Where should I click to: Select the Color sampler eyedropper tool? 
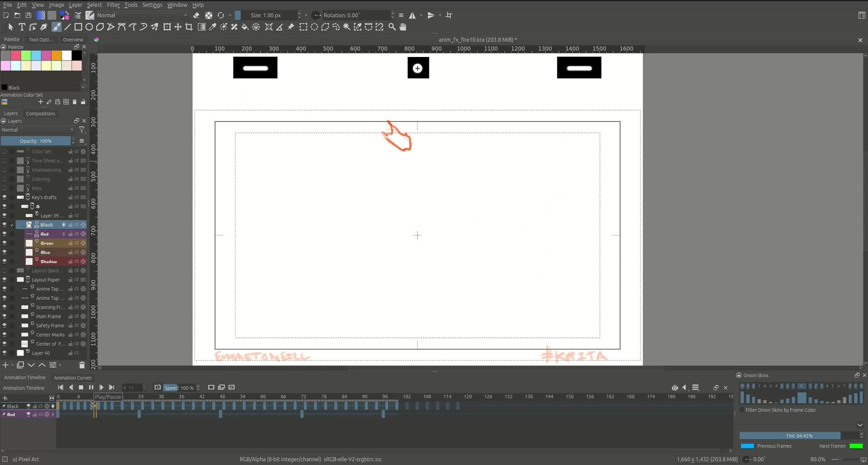[212, 27]
